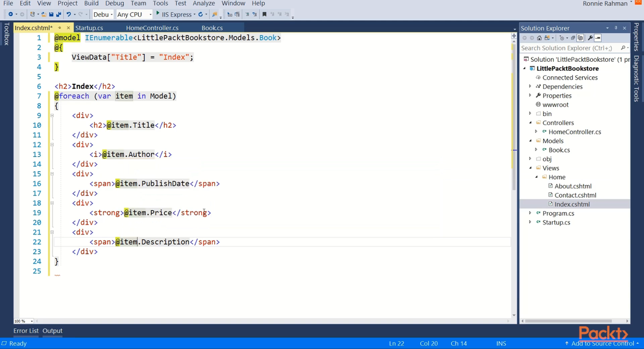Click the New Project toolbar icon

33,14
